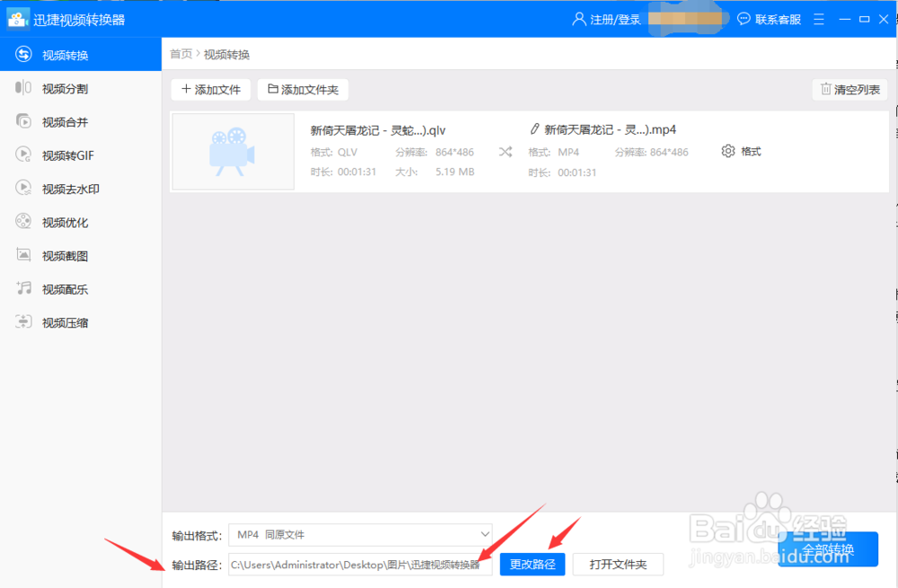Open 视频分割 in the sidebar
Viewport: 898px width, 588px height.
[80, 88]
